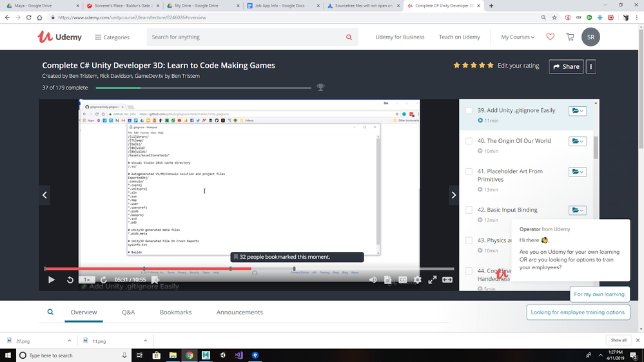Play the lecture video
The width and height of the screenshot is (644, 362).
(52, 280)
